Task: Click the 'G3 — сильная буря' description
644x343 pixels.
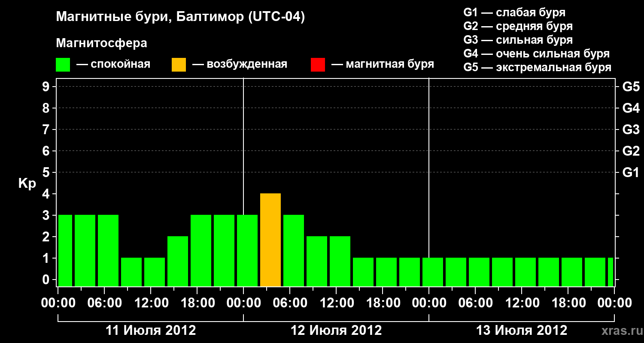Action: point(518,39)
